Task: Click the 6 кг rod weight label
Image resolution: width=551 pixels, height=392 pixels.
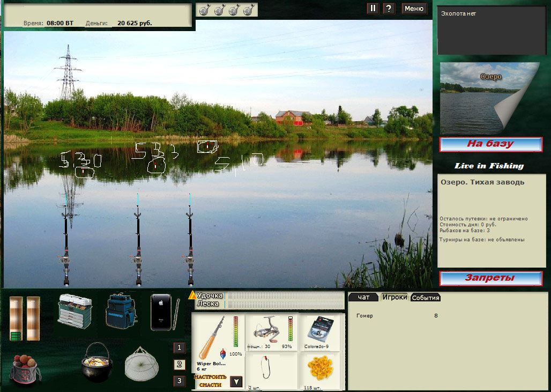Action: 202,369
